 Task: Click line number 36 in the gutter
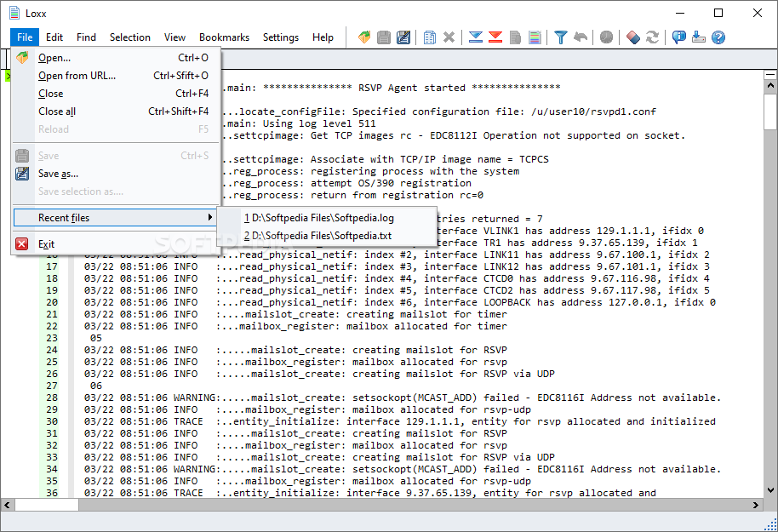click(52, 493)
